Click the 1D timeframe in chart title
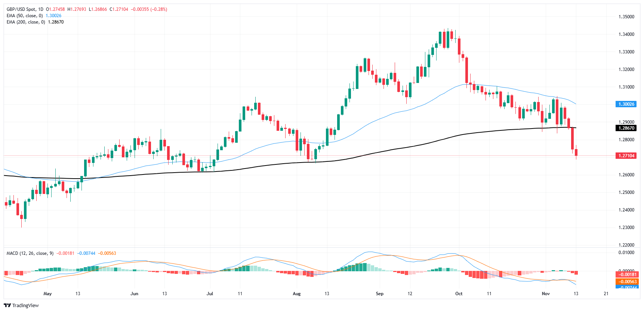Screen dimensions: 644x312 (41, 9)
